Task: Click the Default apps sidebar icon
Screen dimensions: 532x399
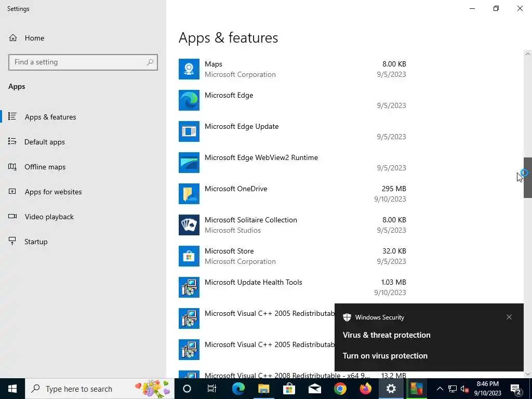Action: pos(12,141)
